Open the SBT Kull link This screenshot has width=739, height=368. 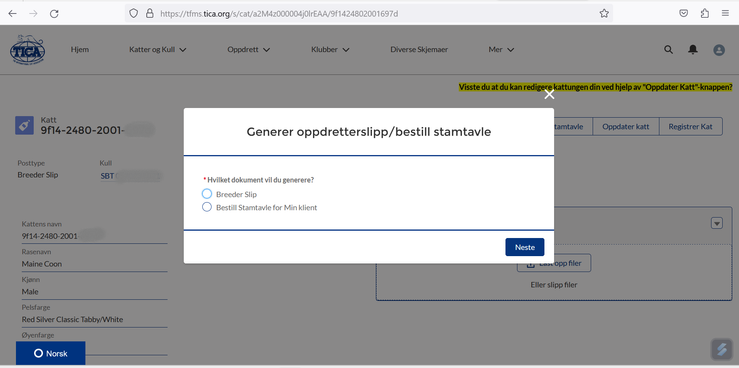(x=107, y=176)
